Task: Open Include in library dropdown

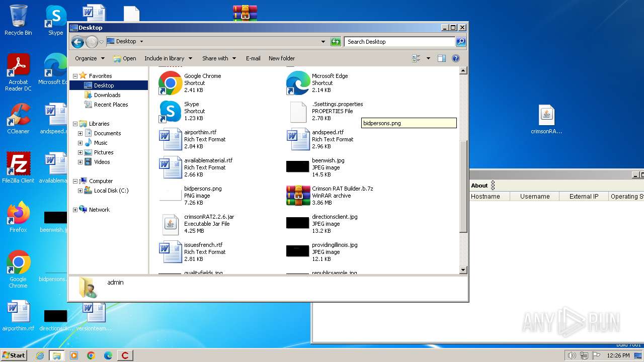Action: (x=168, y=58)
